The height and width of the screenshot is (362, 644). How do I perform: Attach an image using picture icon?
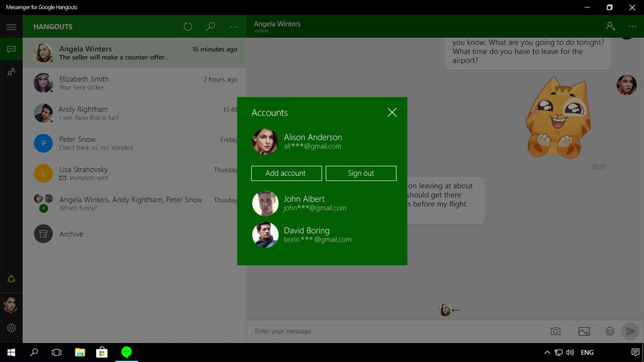[x=584, y=331]
